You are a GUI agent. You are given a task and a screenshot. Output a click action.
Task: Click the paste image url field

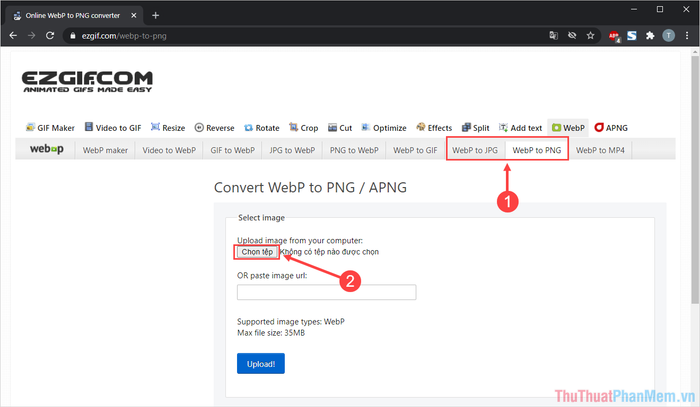point(326,292)
